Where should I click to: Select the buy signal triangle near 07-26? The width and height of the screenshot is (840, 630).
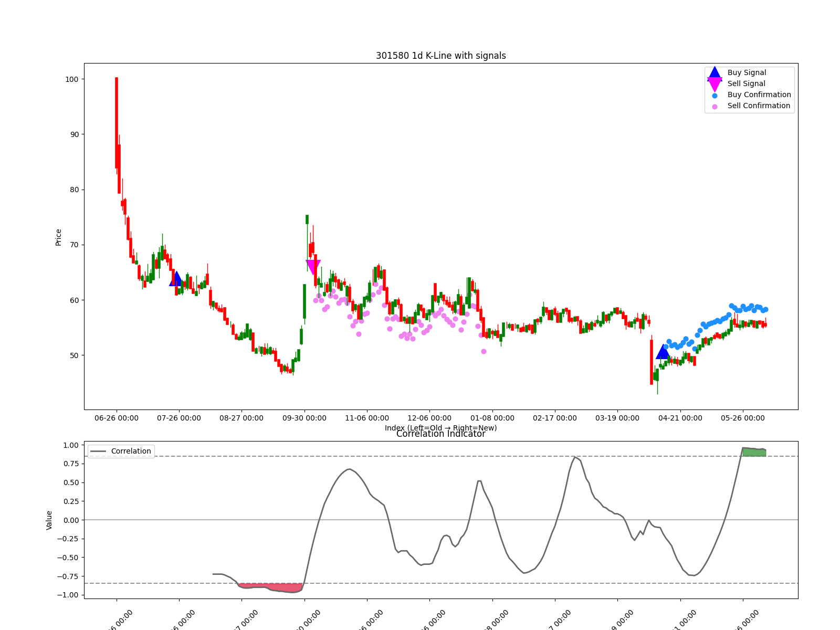[x=176, y=279]
